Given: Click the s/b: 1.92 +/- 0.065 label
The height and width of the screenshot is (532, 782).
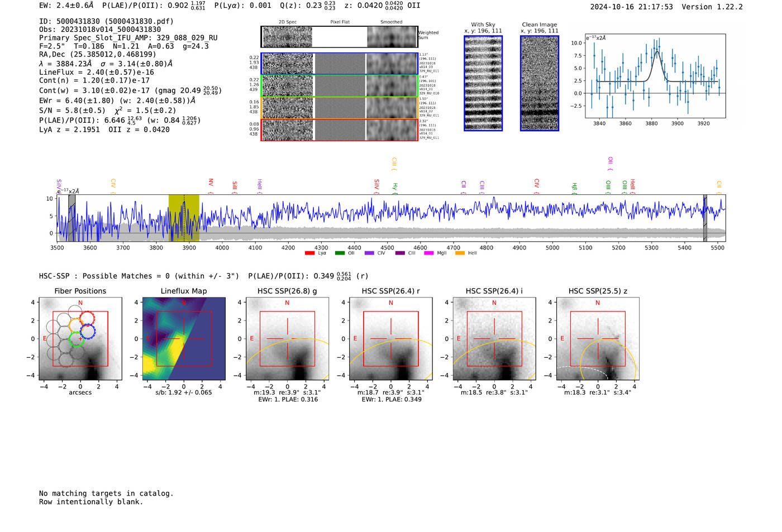Looking at the screenshot, I should pos(184,392).
